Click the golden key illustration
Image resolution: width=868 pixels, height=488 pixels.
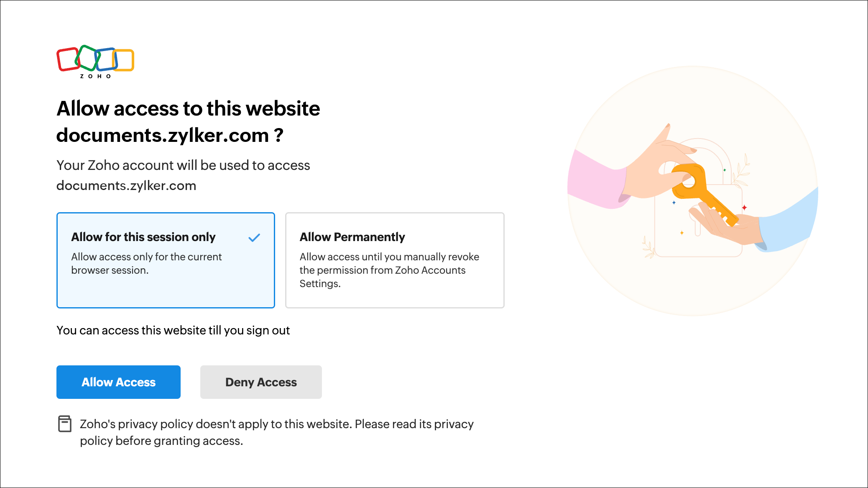704,193
